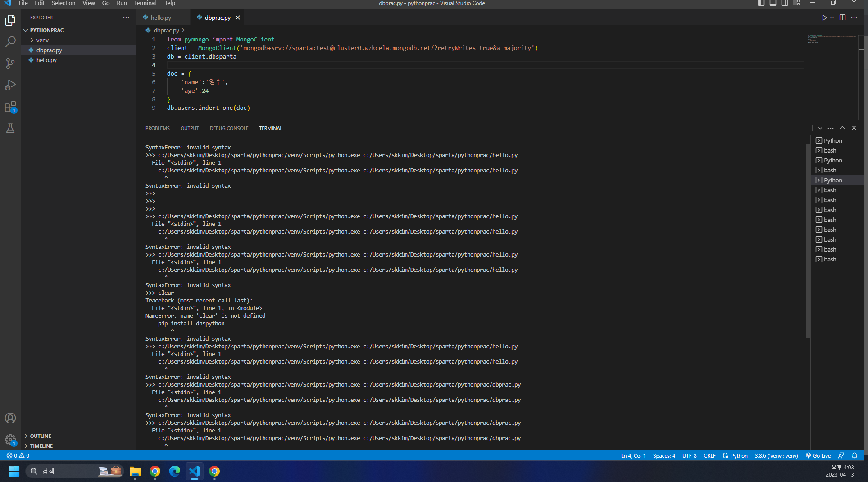The width and height of the screenshot is (868, 482).
Task: Open the Source Control view
Action: click(x=10, y=63)
